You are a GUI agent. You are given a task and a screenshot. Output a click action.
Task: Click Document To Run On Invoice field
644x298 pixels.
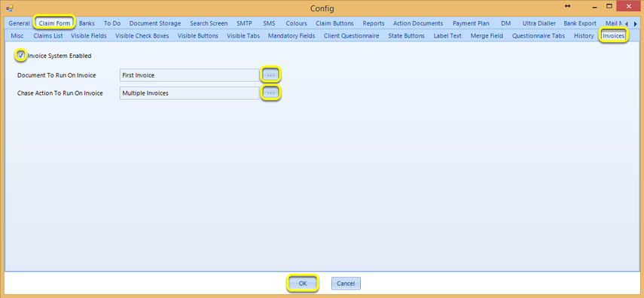click(x=189, y=75)
